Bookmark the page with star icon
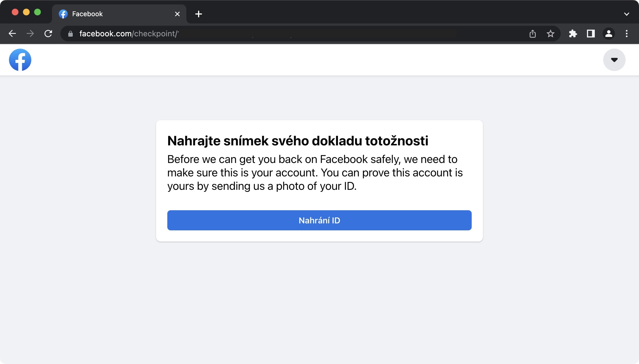 (550, 34)
